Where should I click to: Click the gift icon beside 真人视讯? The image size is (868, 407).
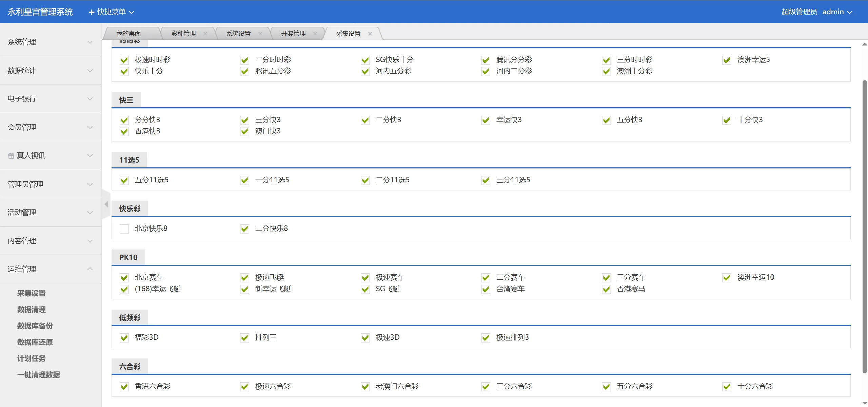[11, 156]
